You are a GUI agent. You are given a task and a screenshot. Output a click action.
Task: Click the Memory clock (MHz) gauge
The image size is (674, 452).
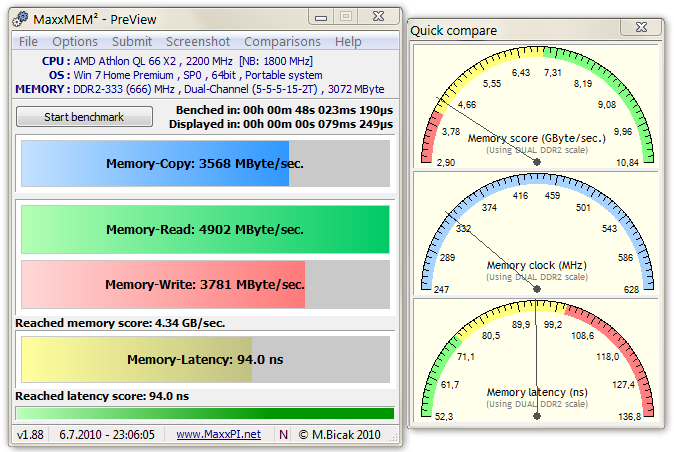[x=537, y=236]
